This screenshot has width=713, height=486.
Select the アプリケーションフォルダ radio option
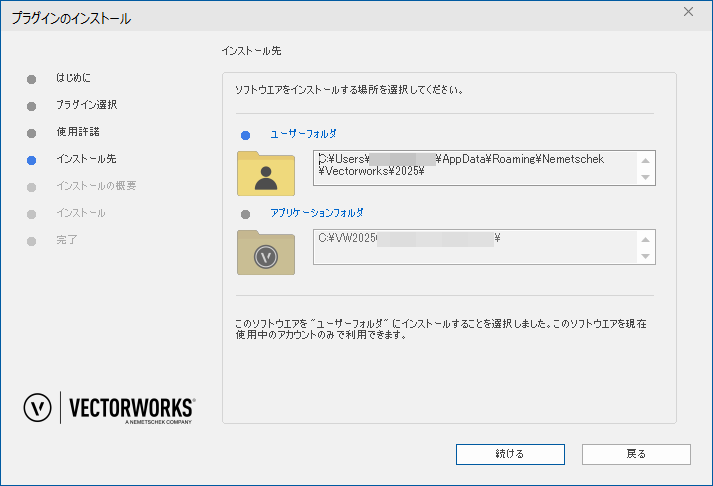246,214
